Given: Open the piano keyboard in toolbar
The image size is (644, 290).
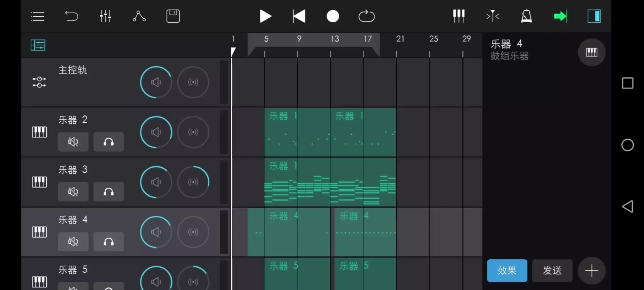Looking at the screenshot, I should pos(459,16).
